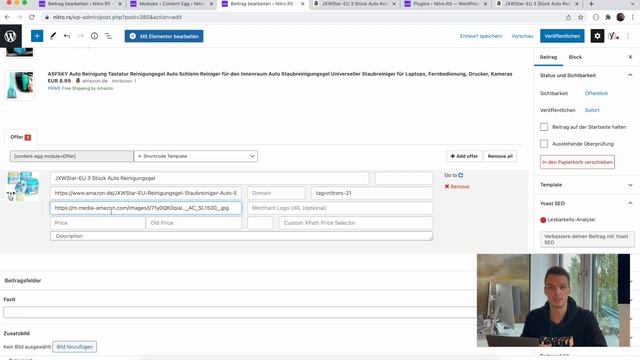This screenshot has height=360, width=640.
Task: Click the media-amazon image URL field
Action: tap(146, 208)
